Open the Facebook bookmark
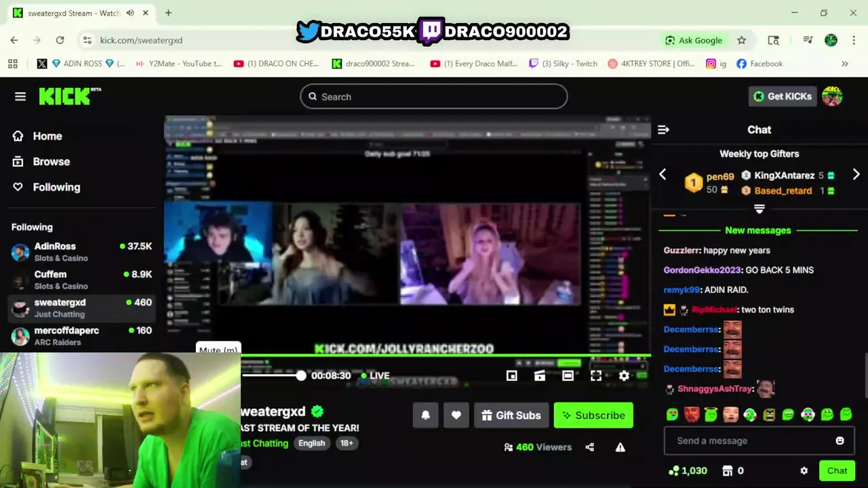 coord(759,64)
